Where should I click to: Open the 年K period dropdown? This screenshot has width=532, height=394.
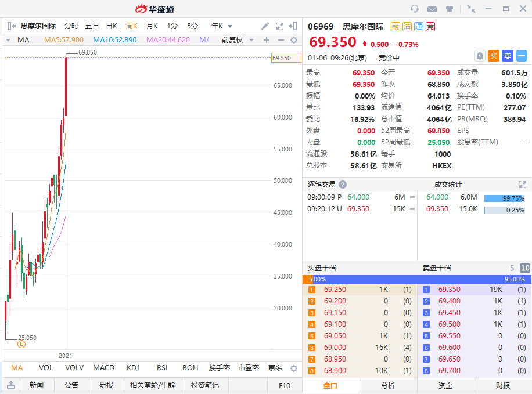point(222,26)
